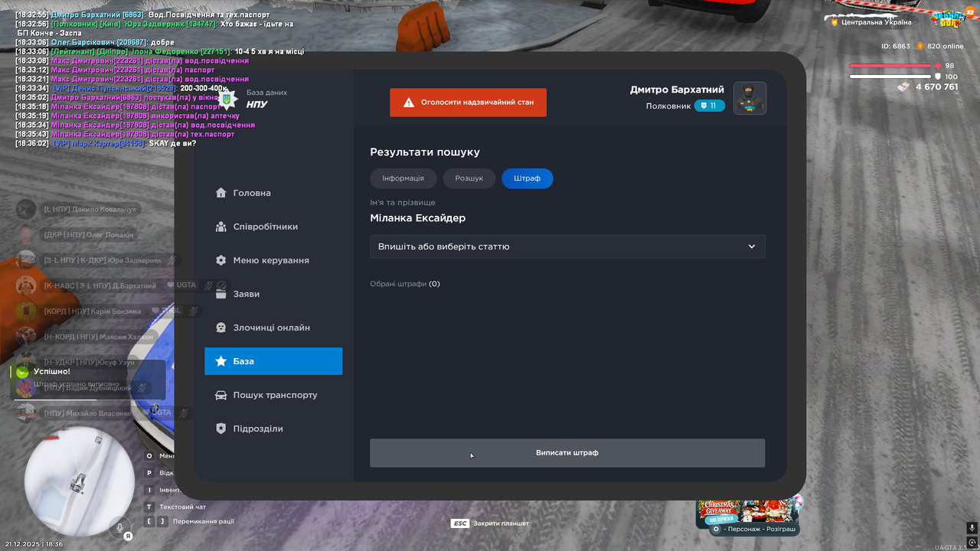Click the car icon beside Пошук транспорту
The height and width of the screenshot is (551, 980).
[x=221, y=395]
